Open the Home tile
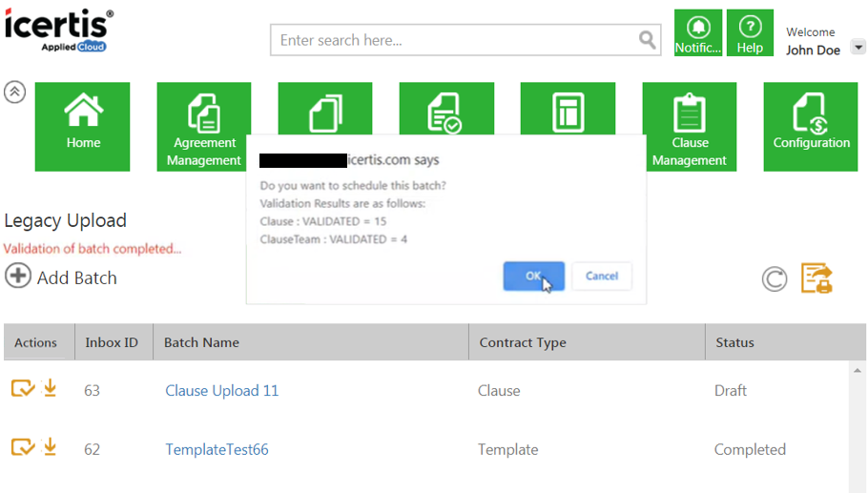This screenshot has width=868, height=493. (x=82, y=127)
